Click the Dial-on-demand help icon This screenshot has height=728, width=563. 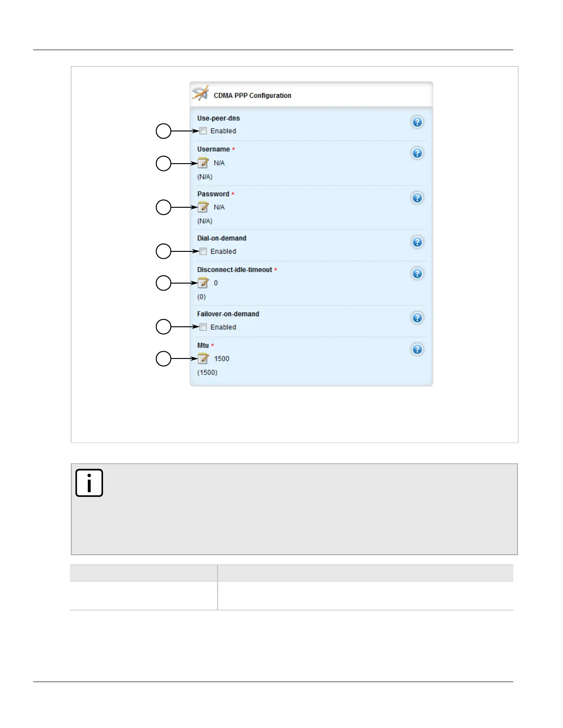[x=417, y=242]
